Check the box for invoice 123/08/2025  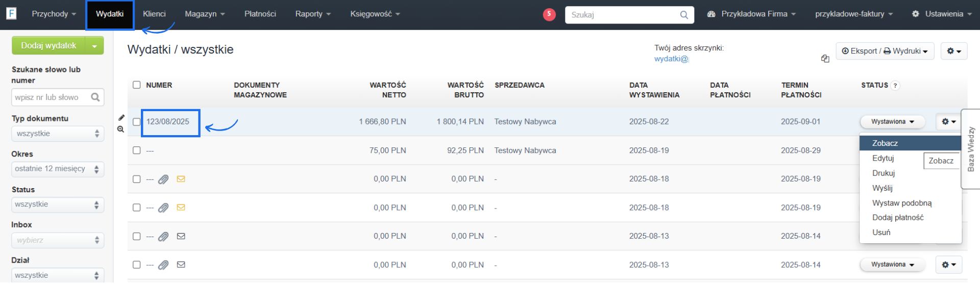tap(136, 122)
